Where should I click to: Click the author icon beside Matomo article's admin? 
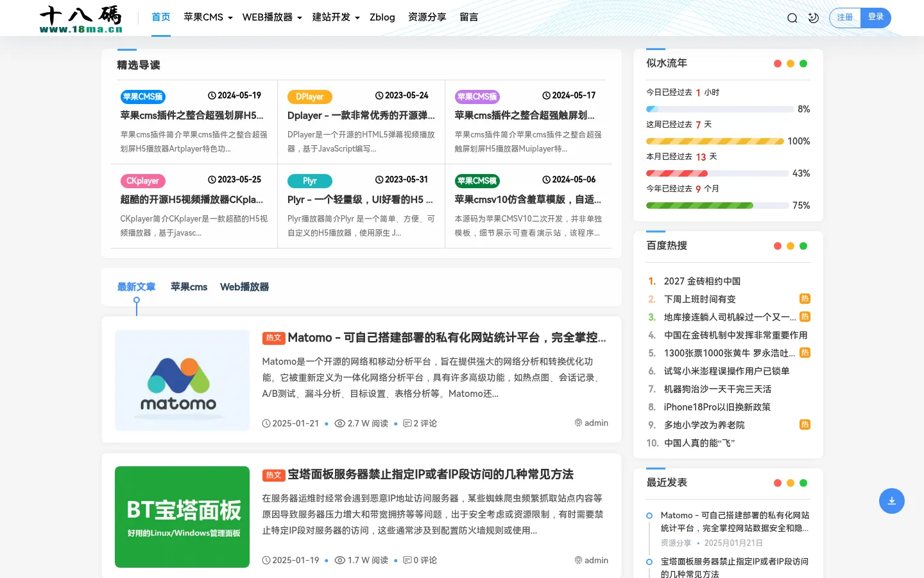[x=578, y=423]
